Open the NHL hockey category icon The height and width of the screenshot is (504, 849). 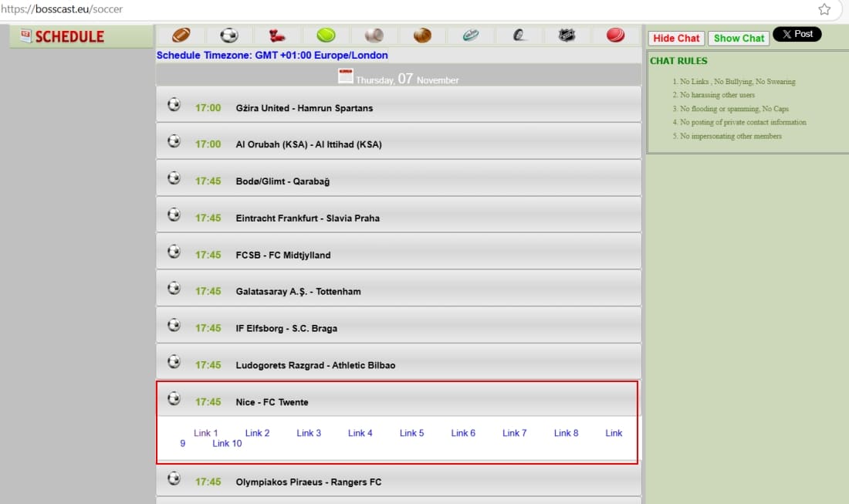pyautogui.click(x=567, y=36)
